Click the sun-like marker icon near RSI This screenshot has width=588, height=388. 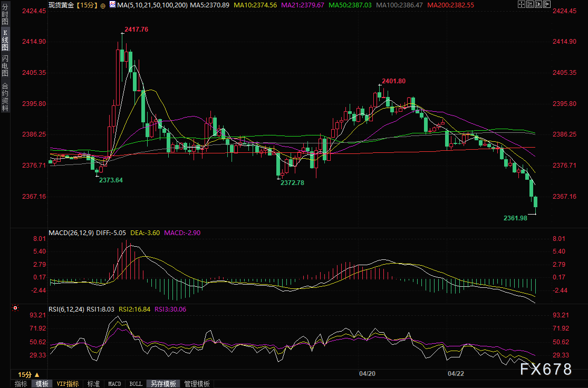pyautogui.click(x=15, y=308)
